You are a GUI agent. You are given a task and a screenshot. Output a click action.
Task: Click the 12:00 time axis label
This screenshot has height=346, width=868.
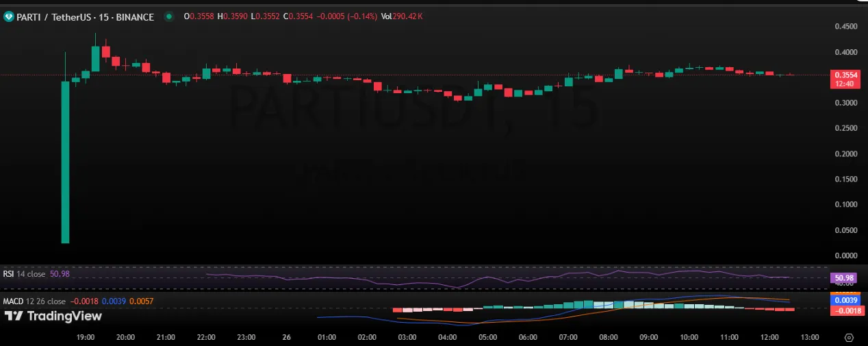click(769, 338)
